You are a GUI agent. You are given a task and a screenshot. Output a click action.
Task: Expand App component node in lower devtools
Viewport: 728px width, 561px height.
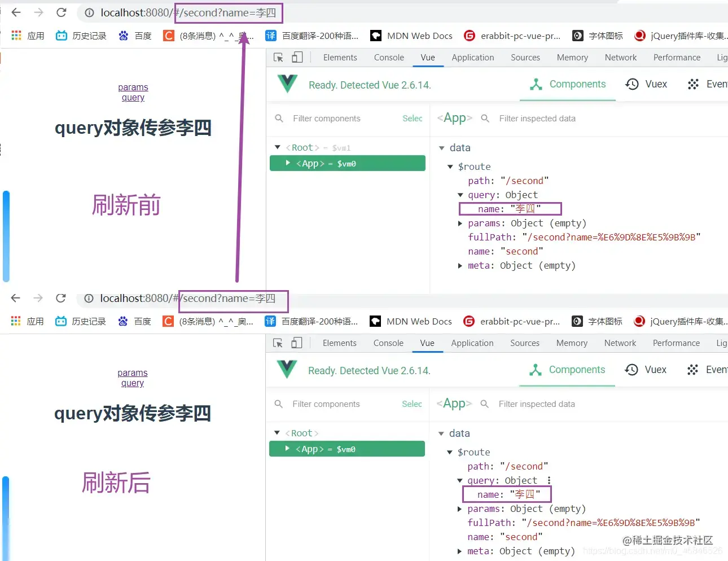287,449
